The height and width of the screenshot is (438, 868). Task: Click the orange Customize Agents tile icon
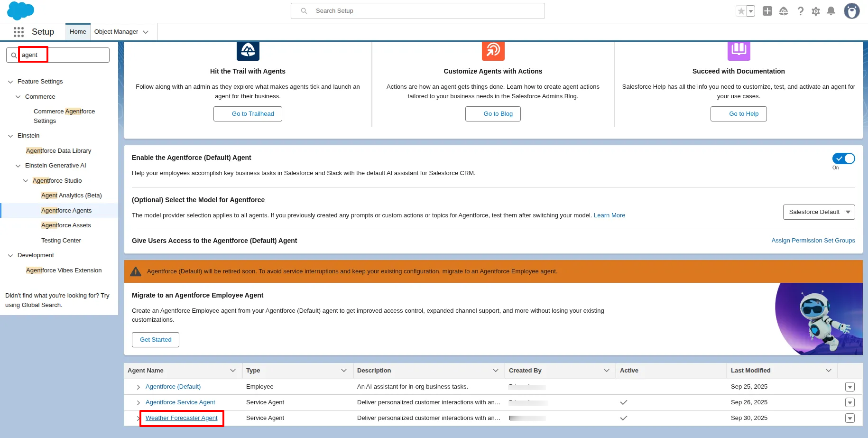pyautogui.click(x=493, y=50)
